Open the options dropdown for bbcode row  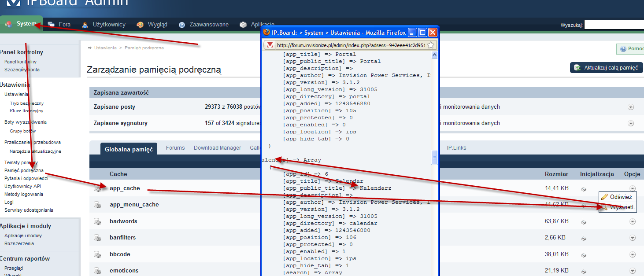click(632, 254)
